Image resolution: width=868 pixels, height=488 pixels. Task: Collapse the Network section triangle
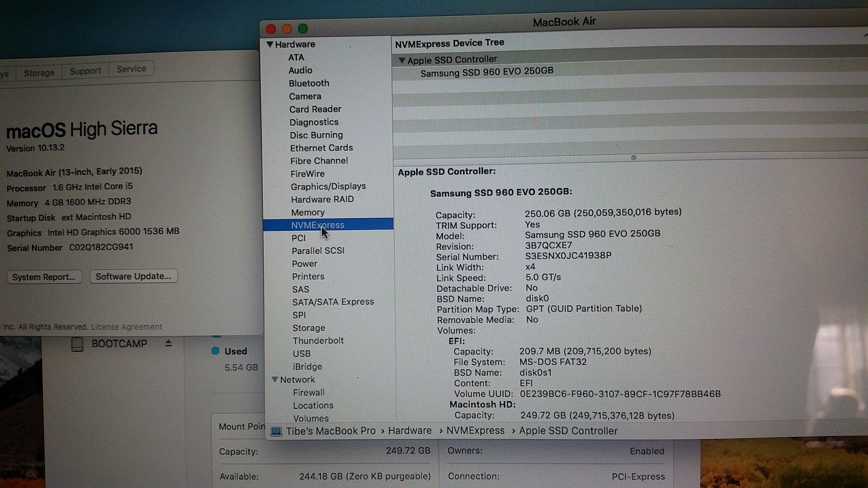(275, 380)
